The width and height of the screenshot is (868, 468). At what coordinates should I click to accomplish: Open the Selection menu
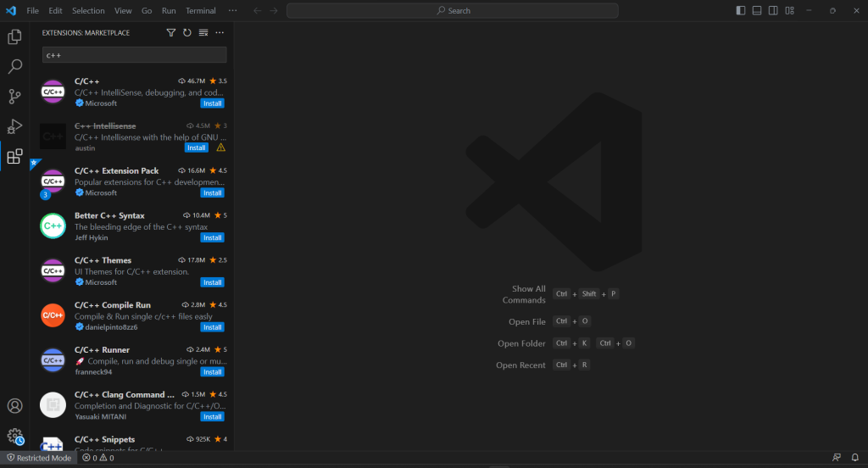[x=88, y=11]
